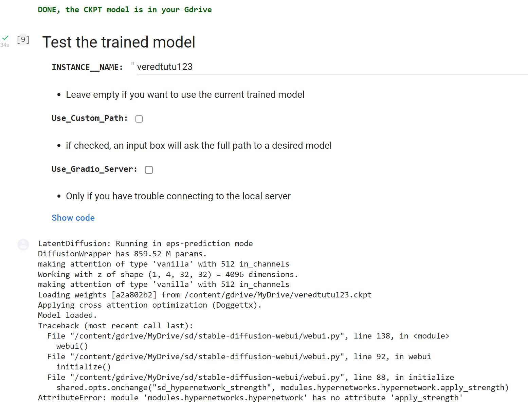Screen dimensions: 528x420
Task: Select the Test the trained model heading
Action: coord(119,42)
